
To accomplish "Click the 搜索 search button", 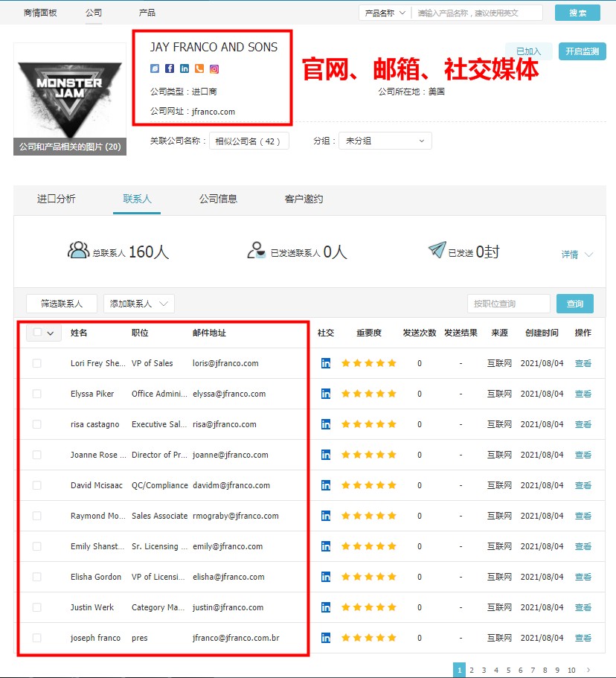I will [x=577, y=13].
